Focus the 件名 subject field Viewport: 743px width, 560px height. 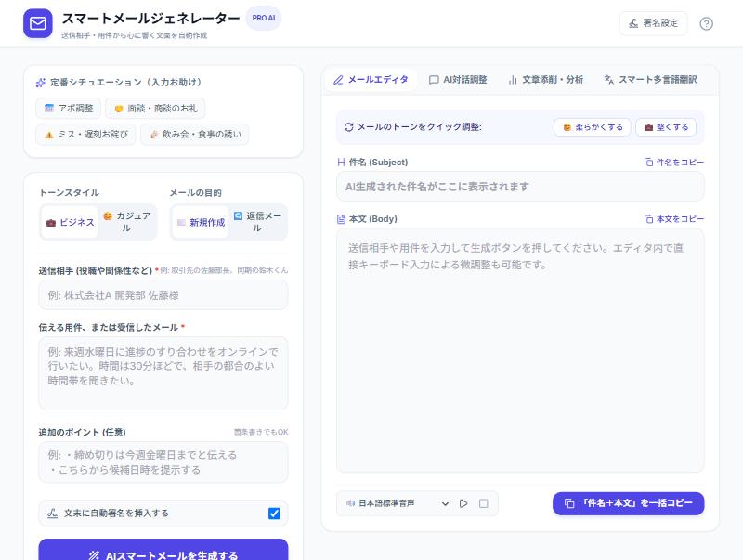point(520,187)
